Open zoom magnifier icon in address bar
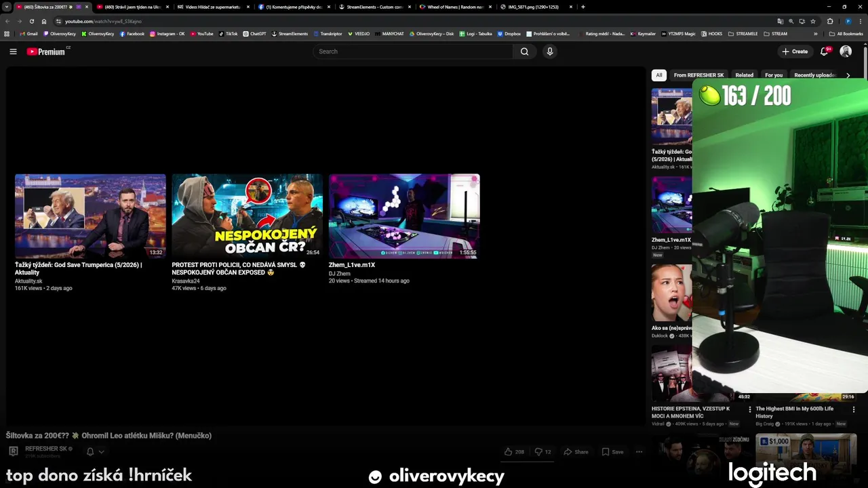The image size is (868, 488). pyautogui.click(x=791, y=21)
